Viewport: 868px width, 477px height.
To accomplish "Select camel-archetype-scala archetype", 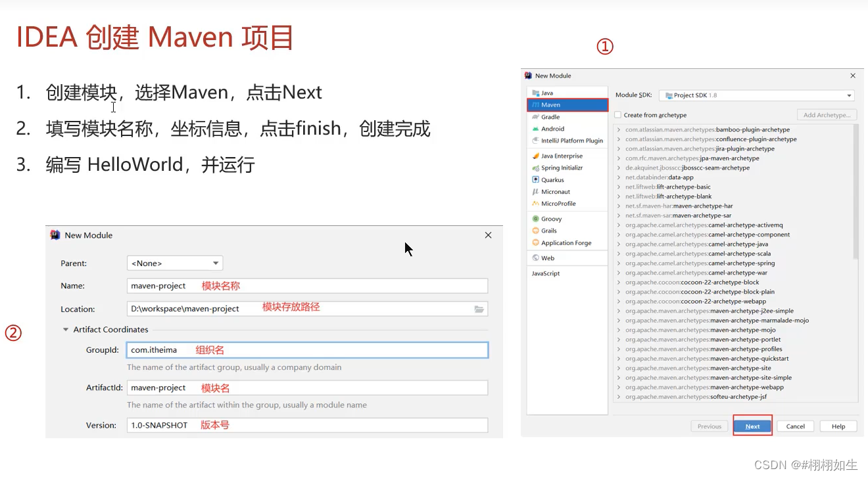I will (698, 254).
